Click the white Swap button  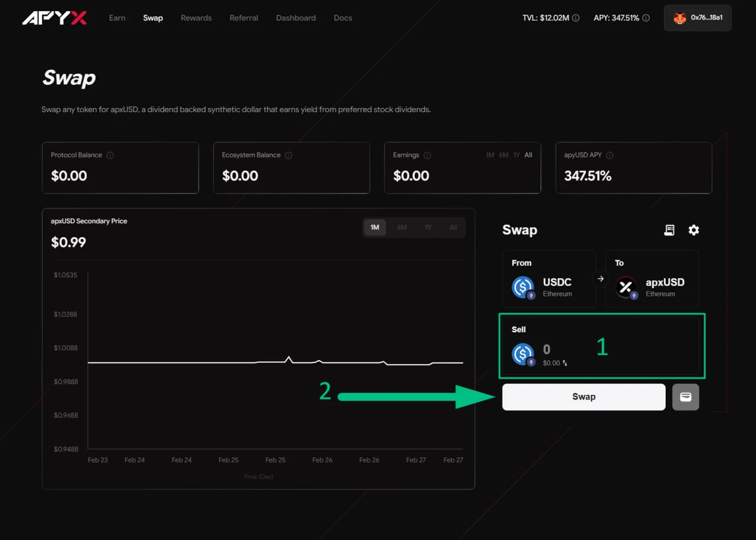(x=584, y=397)
